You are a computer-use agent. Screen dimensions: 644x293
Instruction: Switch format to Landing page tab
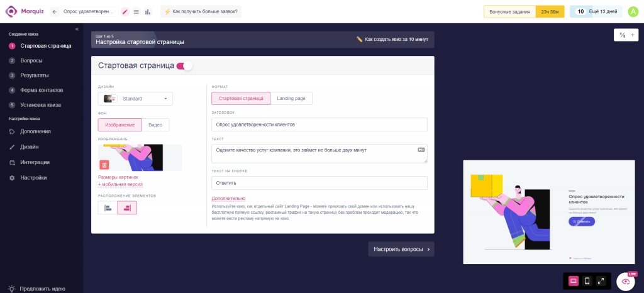(x=291, y=99)
